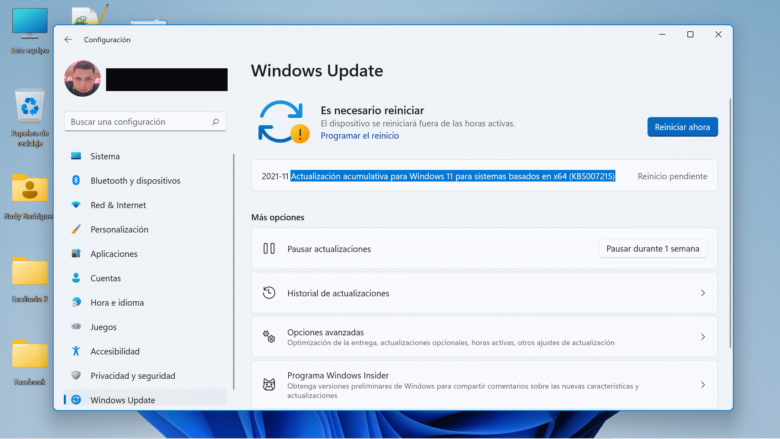Screen dimensions: 780x439
Task: Expand Historial de actualizaciones chevron
Action: (702, 293)
